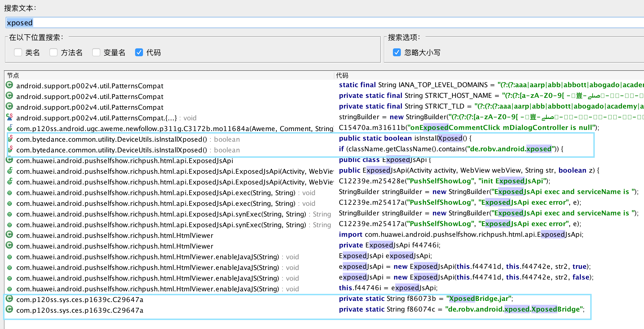Enable the 方法名 checkbox
This screenshot has width=644, height=329.
pyautogui.click(x=53, y=52)
